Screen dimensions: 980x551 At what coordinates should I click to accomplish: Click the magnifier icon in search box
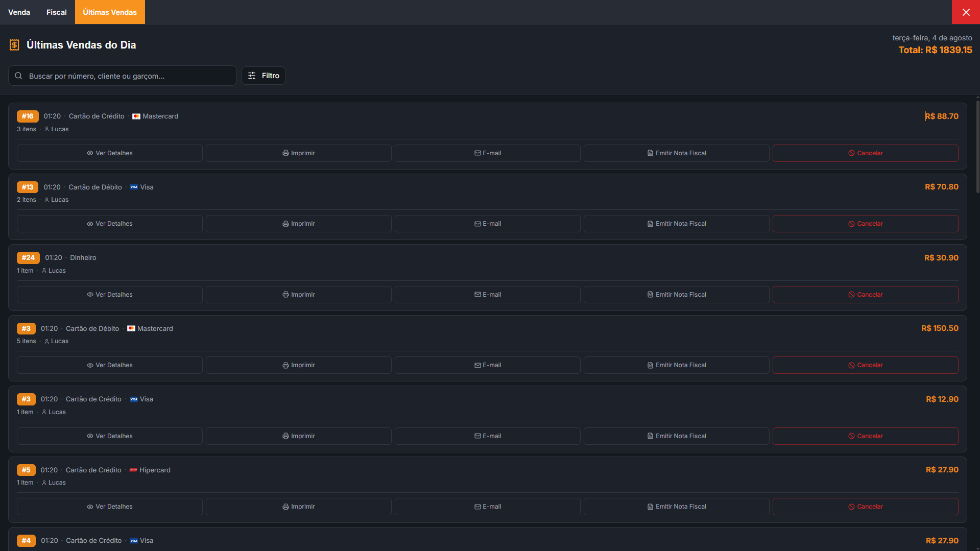click(18, 76)
